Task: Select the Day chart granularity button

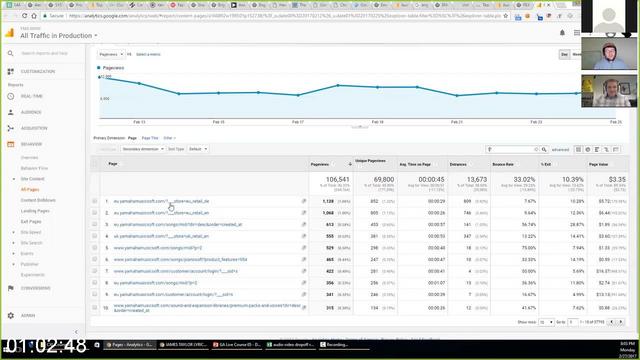Action: [x=564, y=54]
